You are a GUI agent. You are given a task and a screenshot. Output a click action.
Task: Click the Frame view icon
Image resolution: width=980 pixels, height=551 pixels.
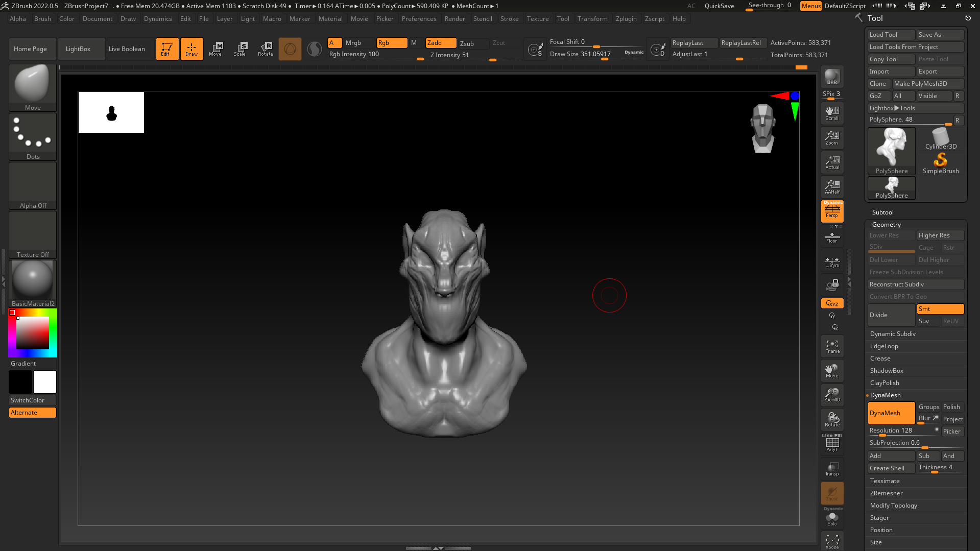(x=832, y=346)
